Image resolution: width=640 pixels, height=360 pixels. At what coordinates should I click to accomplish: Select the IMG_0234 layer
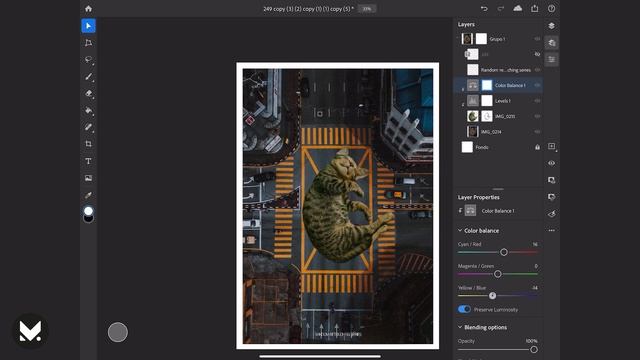[x=498, y=131]
